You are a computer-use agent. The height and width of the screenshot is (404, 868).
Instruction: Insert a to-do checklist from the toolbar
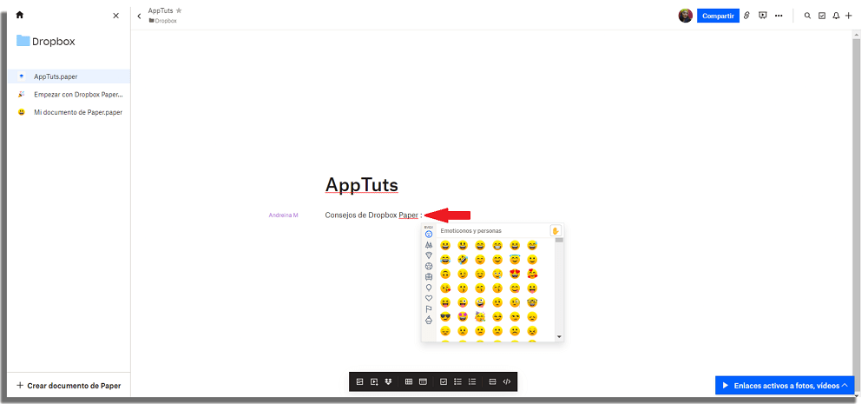click(x=444, y=381)
